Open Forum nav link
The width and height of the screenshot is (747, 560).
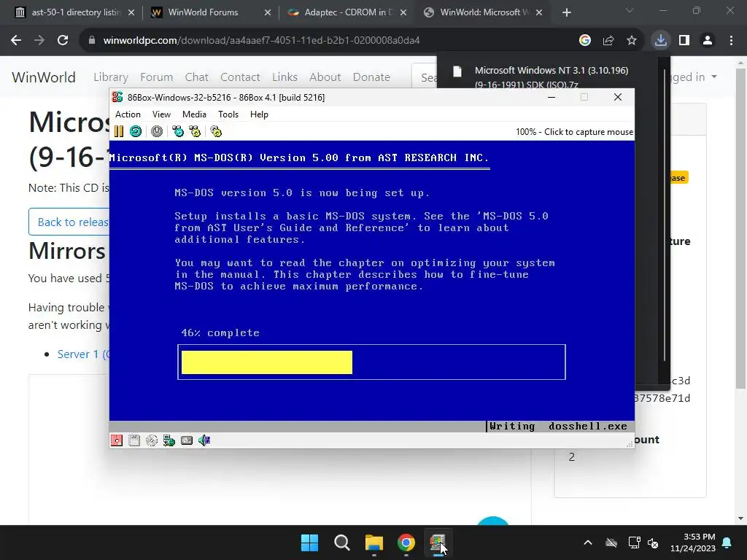[156, 77]
